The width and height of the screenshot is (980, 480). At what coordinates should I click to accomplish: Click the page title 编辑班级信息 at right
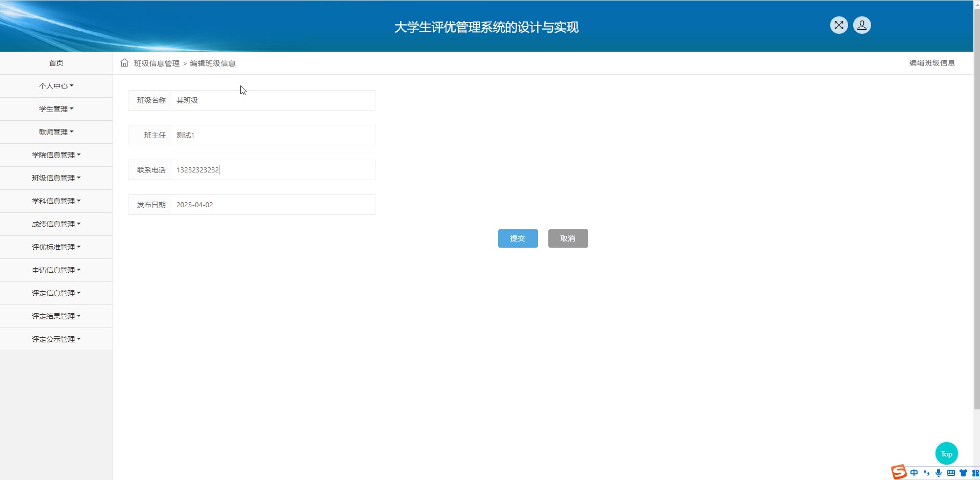coord(932,63)
